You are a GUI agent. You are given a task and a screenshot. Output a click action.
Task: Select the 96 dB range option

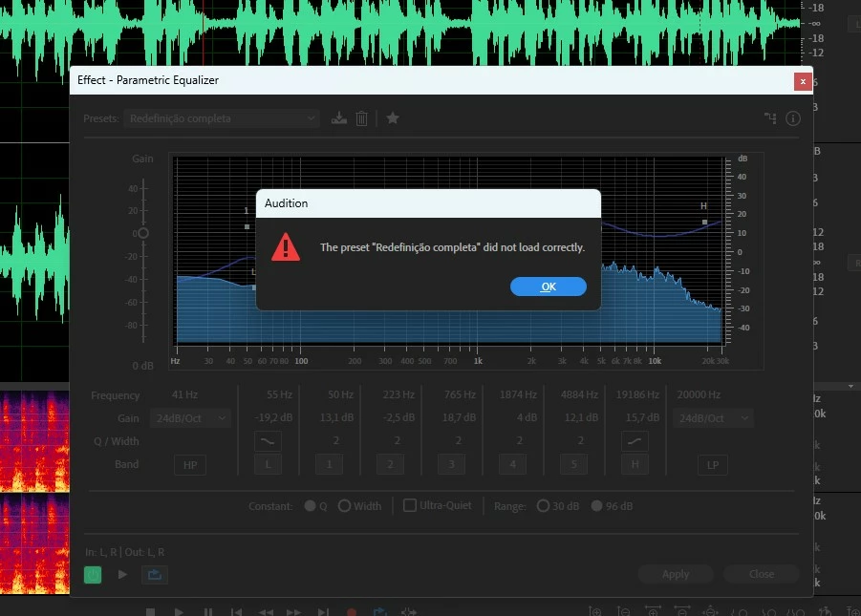597,505
